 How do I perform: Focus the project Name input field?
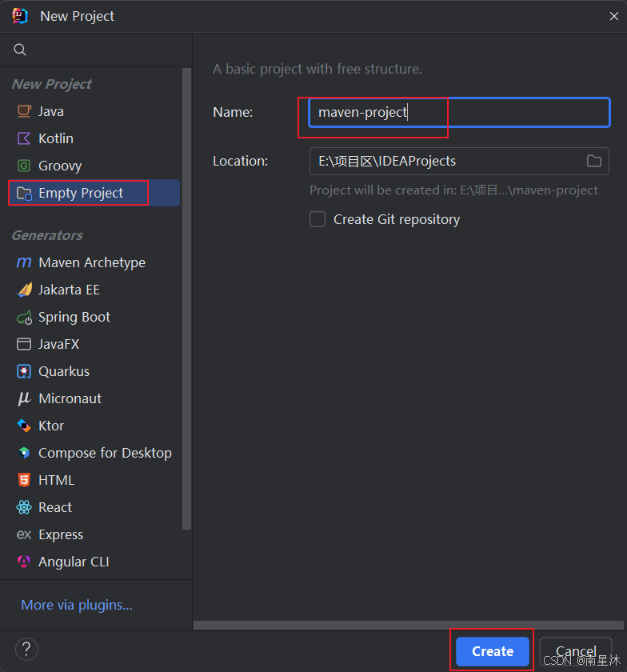(459, 112)
